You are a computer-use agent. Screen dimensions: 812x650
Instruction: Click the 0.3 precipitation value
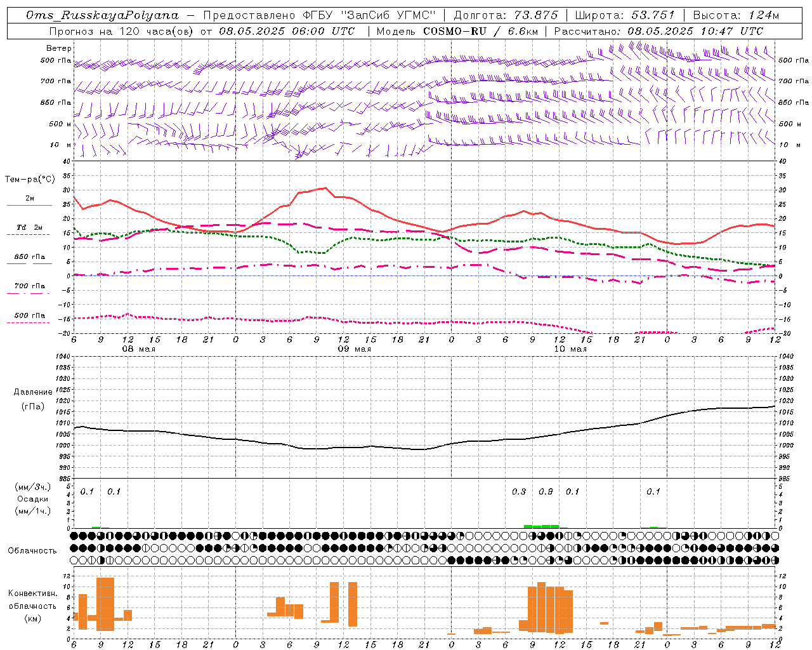tap(519, 491)
